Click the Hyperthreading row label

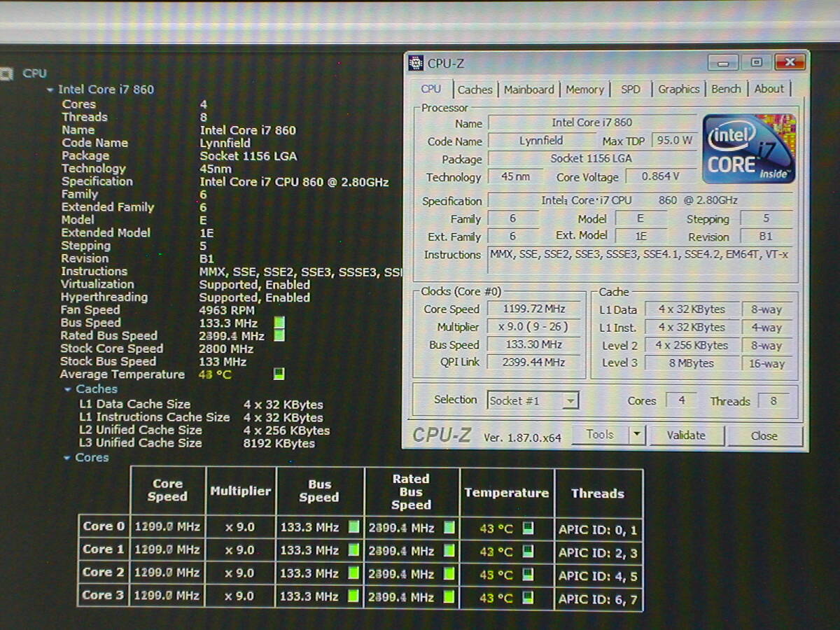click(x=104, y=297)
